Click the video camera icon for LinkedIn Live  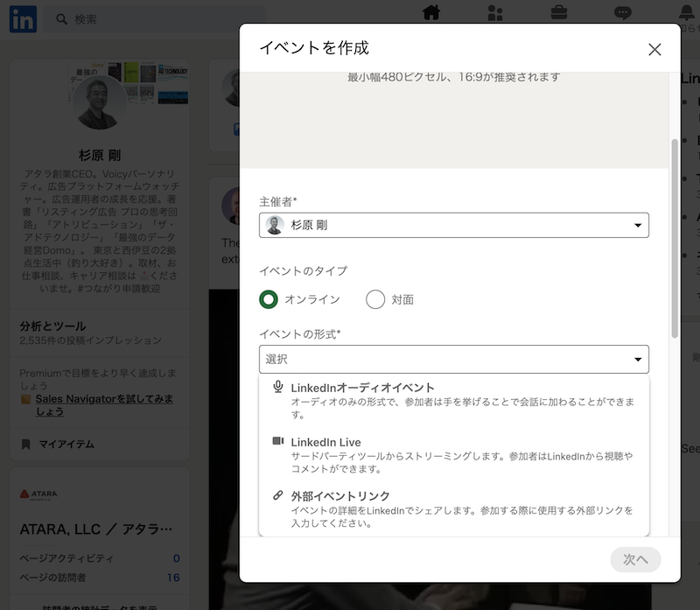pos(277,441)
